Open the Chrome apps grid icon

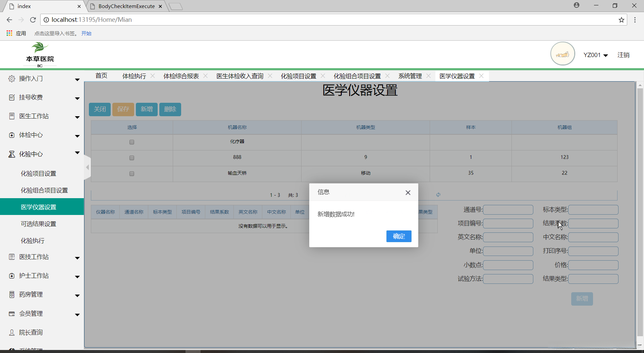click(9, 33)
